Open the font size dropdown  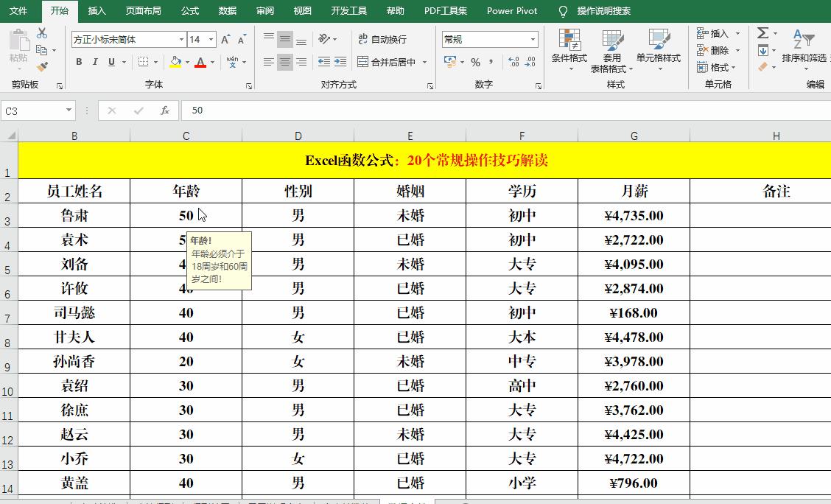point(212,38)
